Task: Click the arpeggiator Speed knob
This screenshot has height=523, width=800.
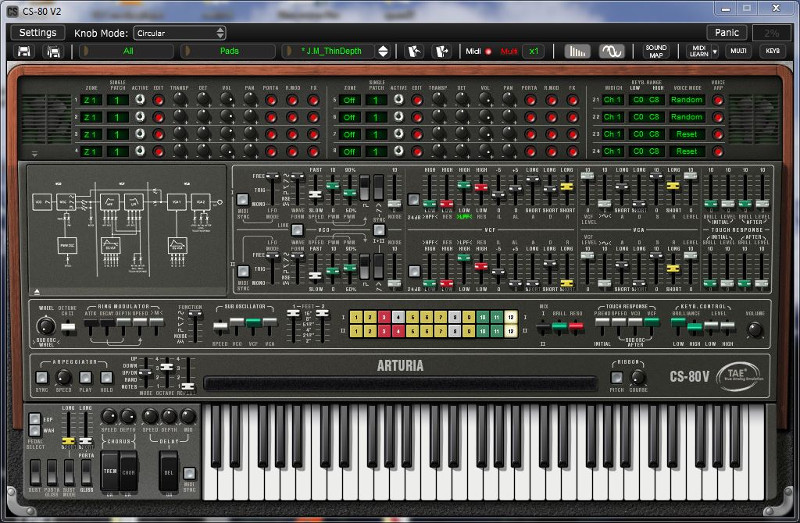Action: (63, 378)
